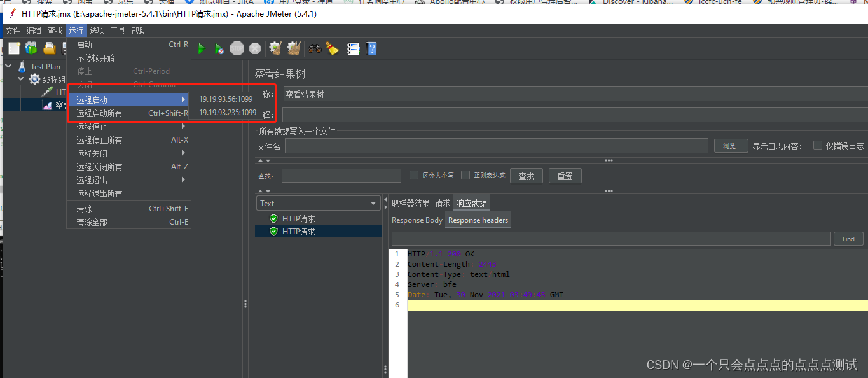Open the Text renderer dropdown
This screenshot has height=378, width=868.
click(x=319, y=203)
